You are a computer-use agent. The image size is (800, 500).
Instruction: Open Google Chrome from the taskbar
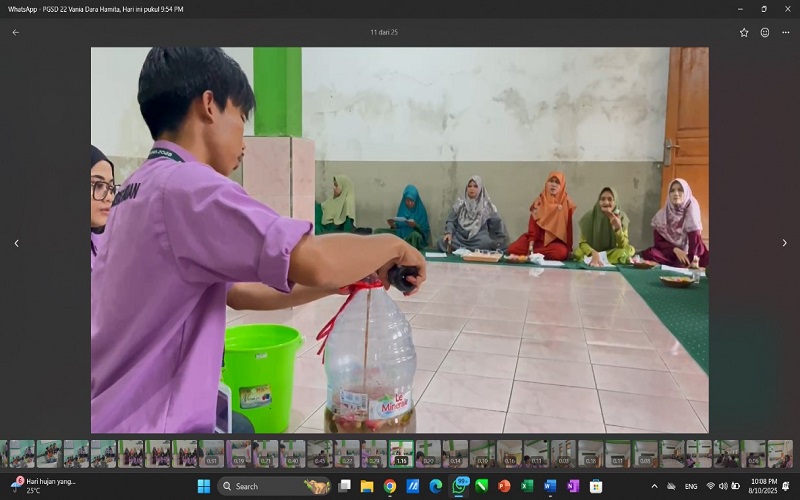[x=390, y=486]
